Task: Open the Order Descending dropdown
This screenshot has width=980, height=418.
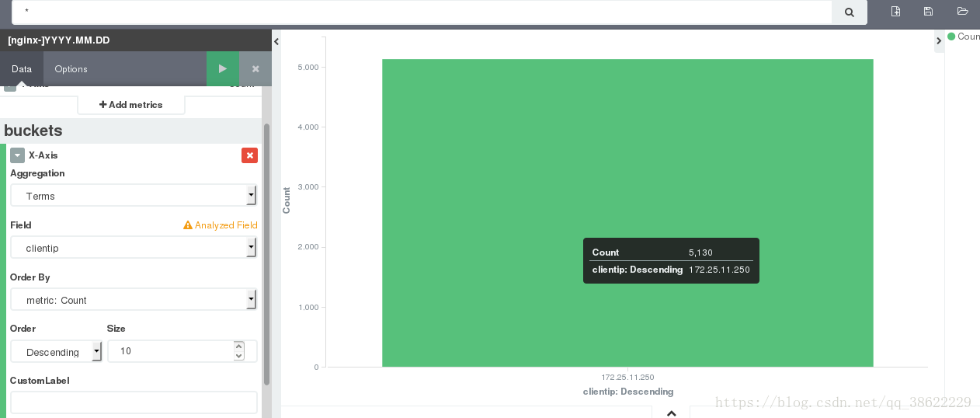Action: click(56, 352)
